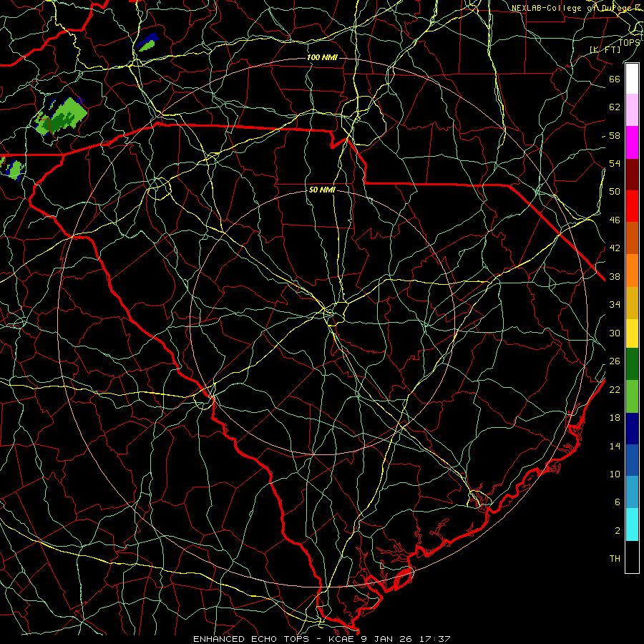Image resolution: width=644 pixels, height=644 pixels.
Task: Click the medium blue legend swatch
Action: pyautogui.click(x=632, y=460)
